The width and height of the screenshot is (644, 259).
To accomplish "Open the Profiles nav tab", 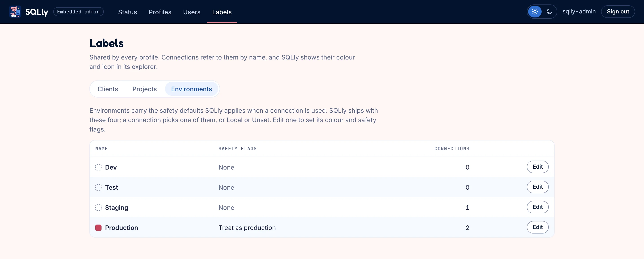I will (x=160, y=12).
